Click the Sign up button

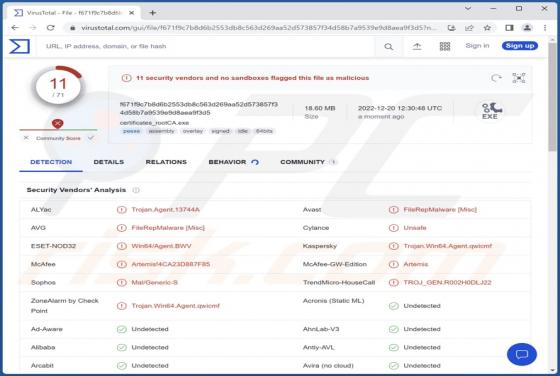pos(520,46)
